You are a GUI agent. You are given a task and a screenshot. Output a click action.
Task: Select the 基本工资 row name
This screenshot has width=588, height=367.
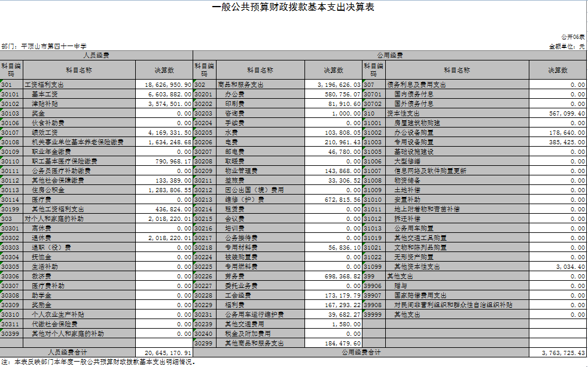(x=79, y=94)
